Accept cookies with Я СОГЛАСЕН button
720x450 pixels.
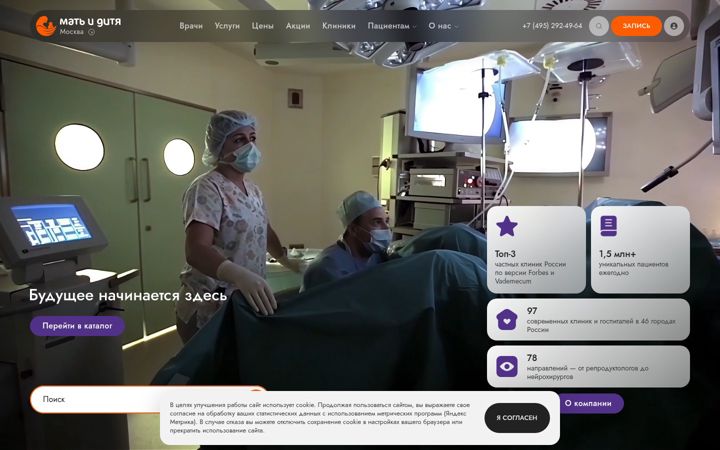click(x=517, y=418)
